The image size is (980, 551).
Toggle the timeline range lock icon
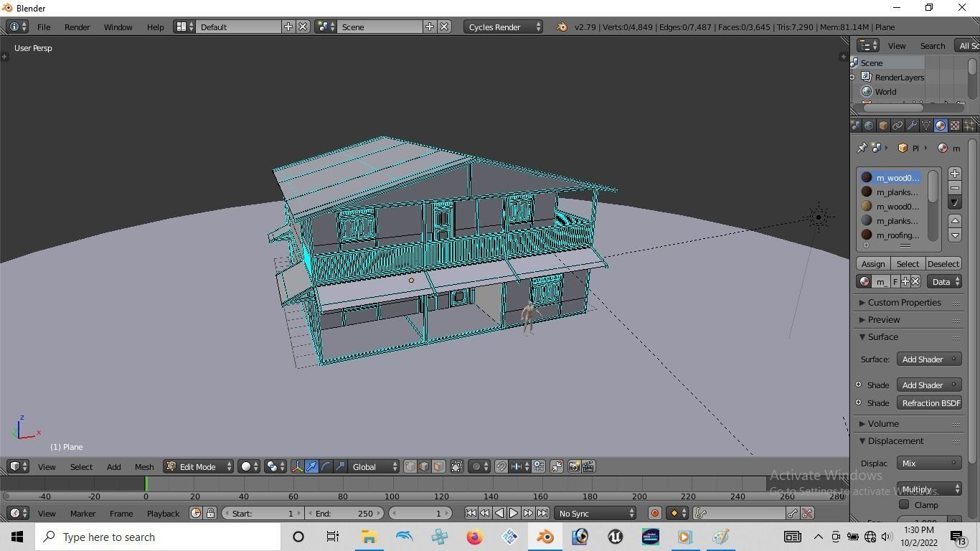pos(210,513)
